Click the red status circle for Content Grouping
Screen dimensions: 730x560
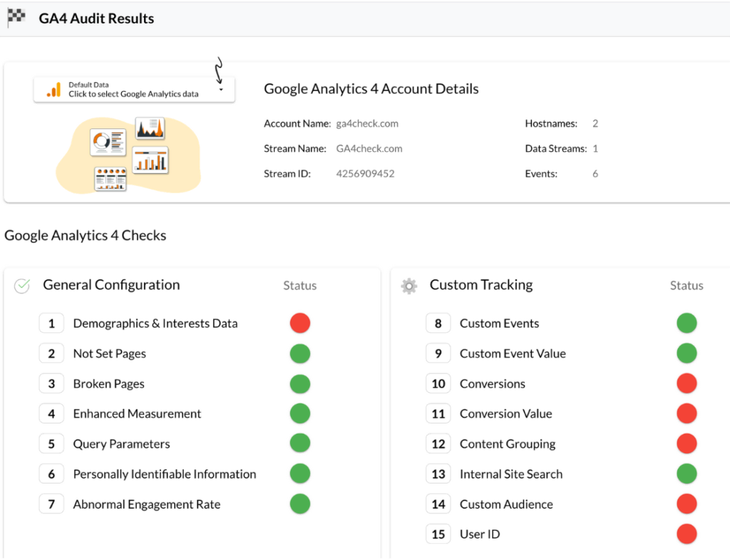pos(687,443)
